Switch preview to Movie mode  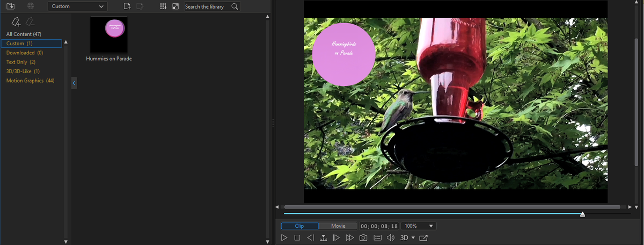338,226
